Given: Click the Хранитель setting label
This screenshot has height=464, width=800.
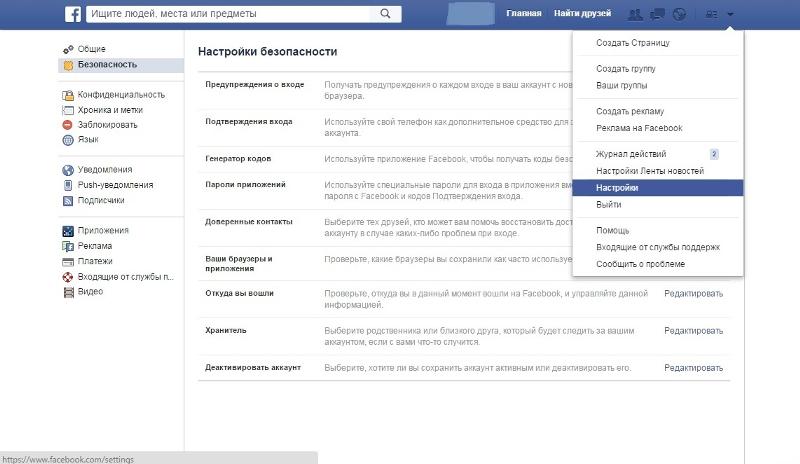Looking at the screenshot, I should tap(226, 331).
